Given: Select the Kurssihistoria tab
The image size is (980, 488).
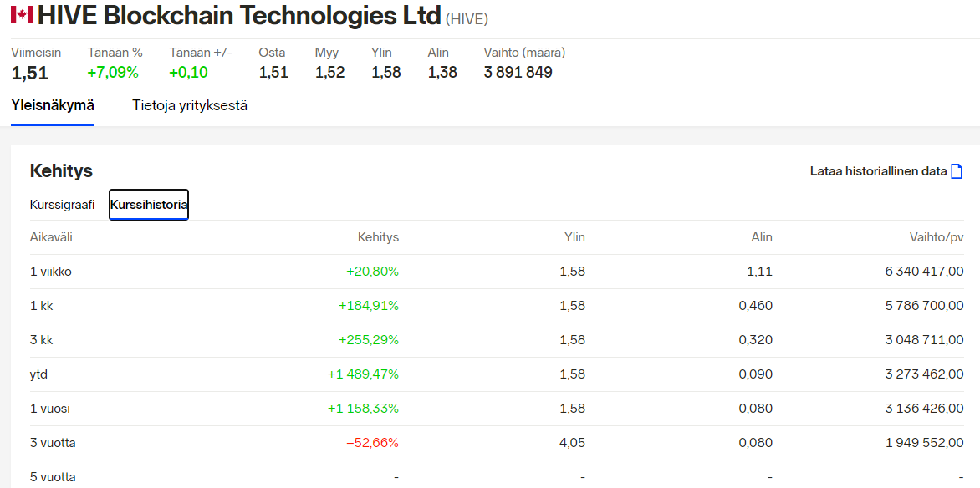Looking at the screenshot, I should [x=149, y=205].
